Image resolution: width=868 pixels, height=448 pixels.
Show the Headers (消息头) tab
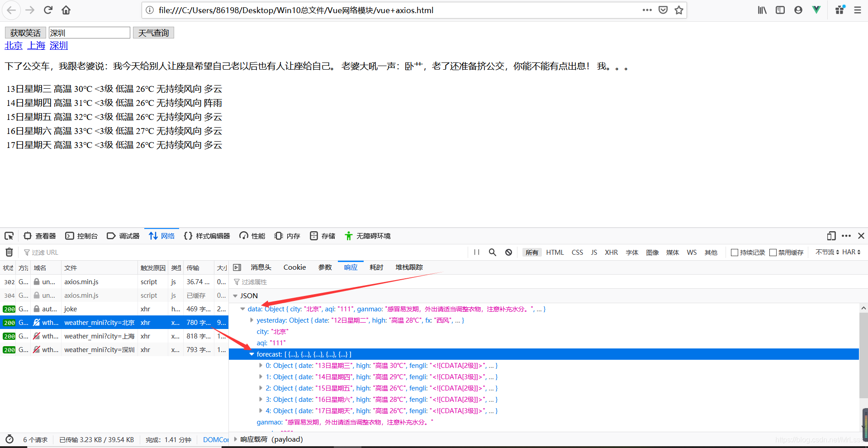(x=261, y=267)
